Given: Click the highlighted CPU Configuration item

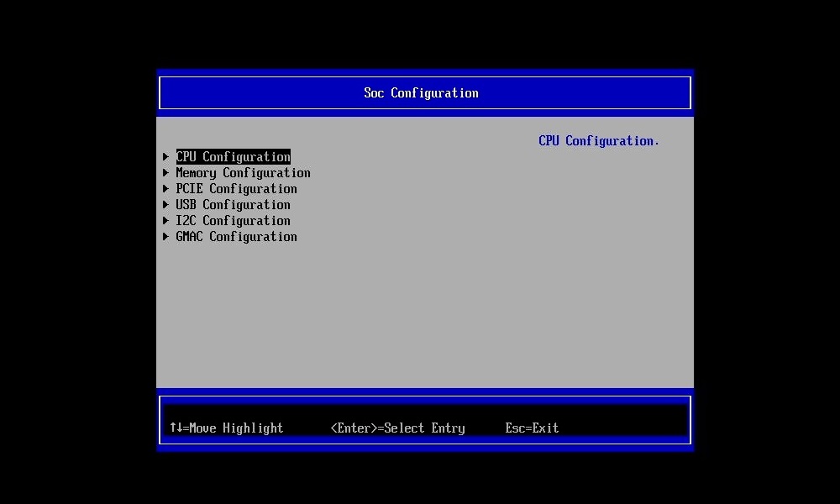Looking at the screenshot, I should [233, 156].
